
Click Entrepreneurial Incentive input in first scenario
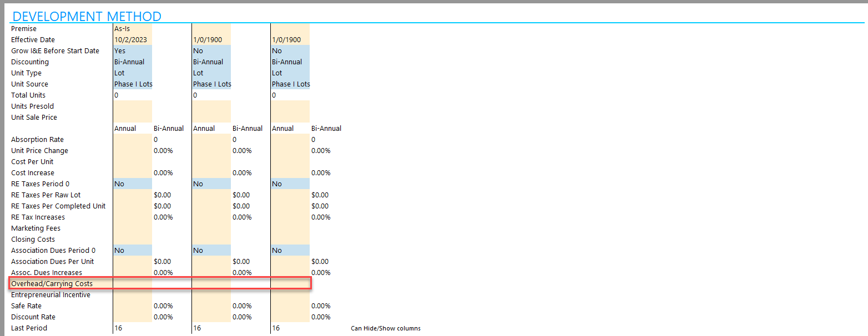pyautogui.click(x=132, y=294)
